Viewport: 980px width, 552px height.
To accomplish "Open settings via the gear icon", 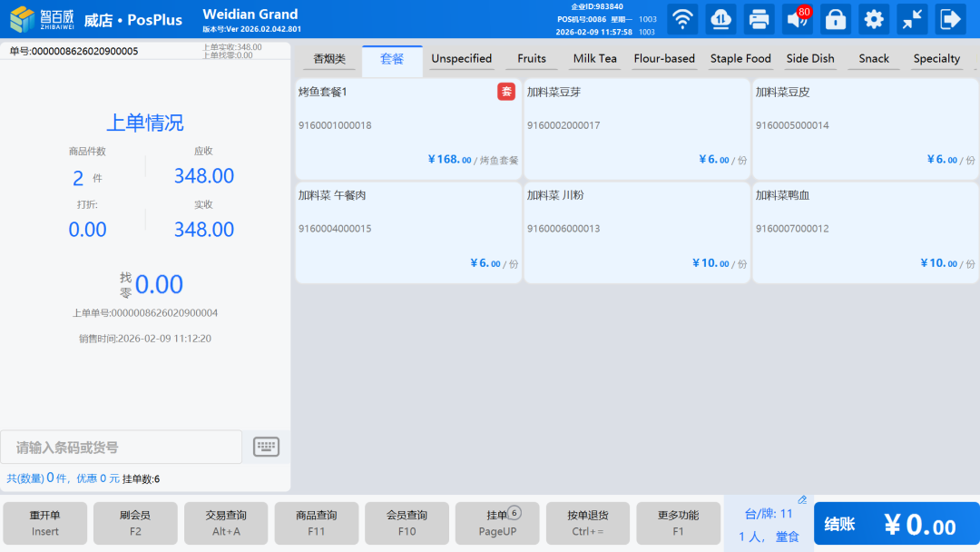I will pos(874,19).
